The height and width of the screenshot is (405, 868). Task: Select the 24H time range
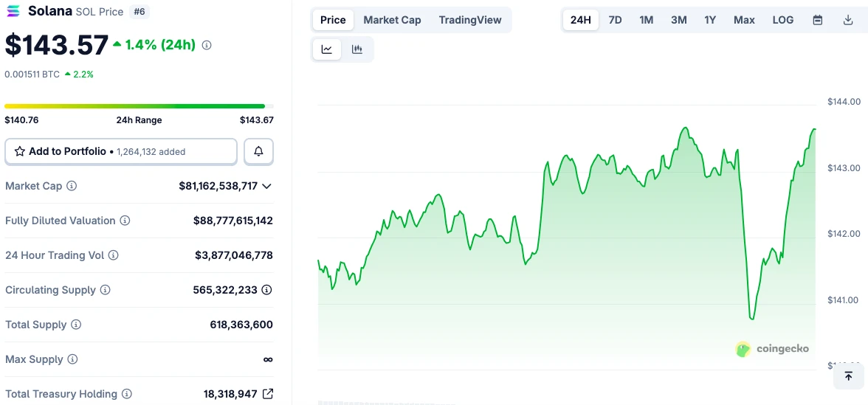[581, 20]
